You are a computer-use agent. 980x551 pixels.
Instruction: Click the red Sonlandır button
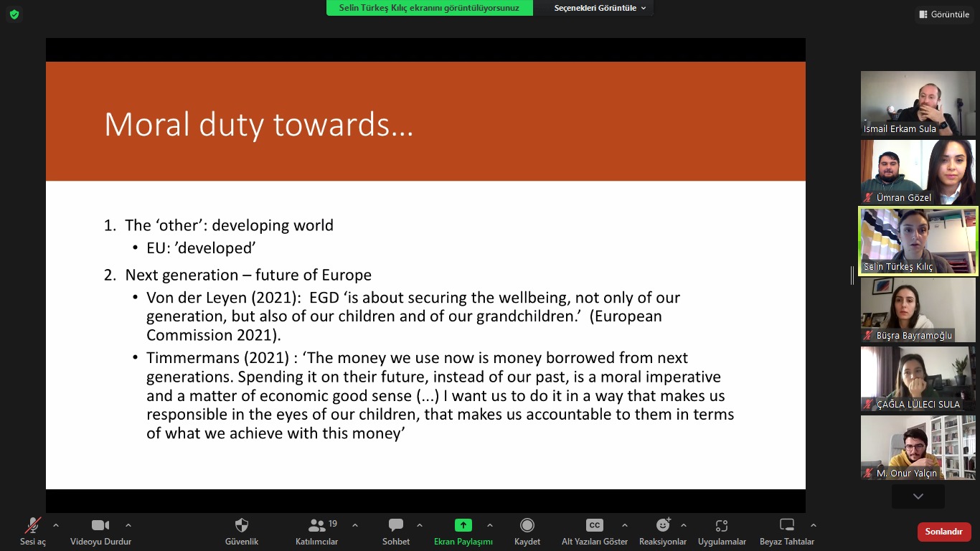pyautogui.click(x=943, y=532)
